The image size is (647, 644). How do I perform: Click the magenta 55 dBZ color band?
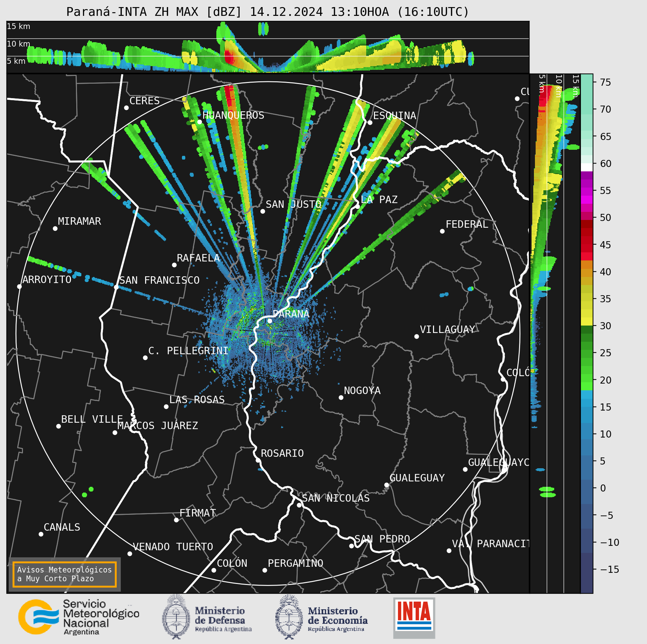(587, 192)
